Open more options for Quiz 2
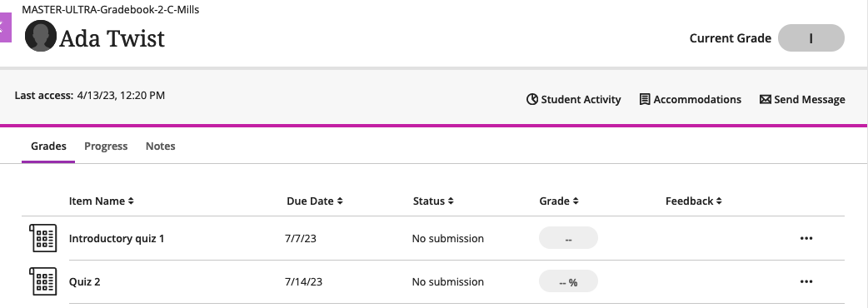 [806, 281]
